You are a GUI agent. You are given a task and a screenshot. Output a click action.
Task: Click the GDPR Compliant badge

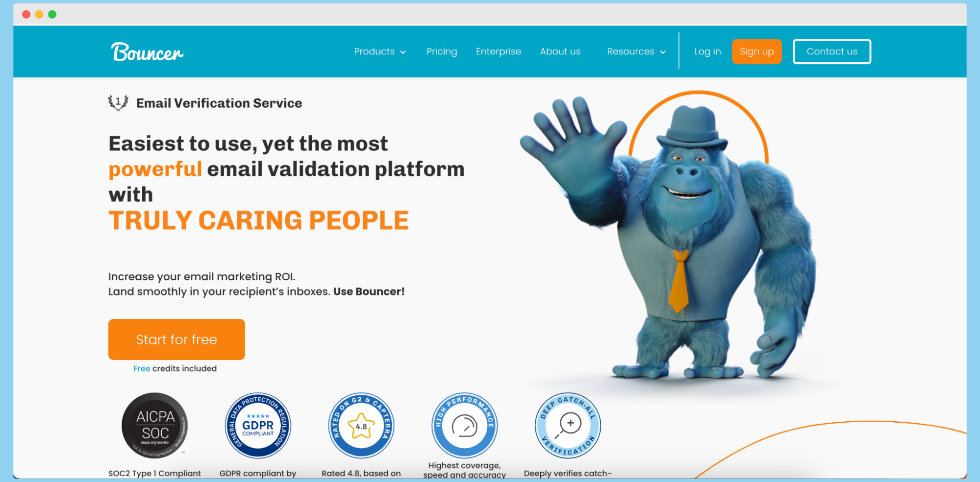tap(258, 425)
